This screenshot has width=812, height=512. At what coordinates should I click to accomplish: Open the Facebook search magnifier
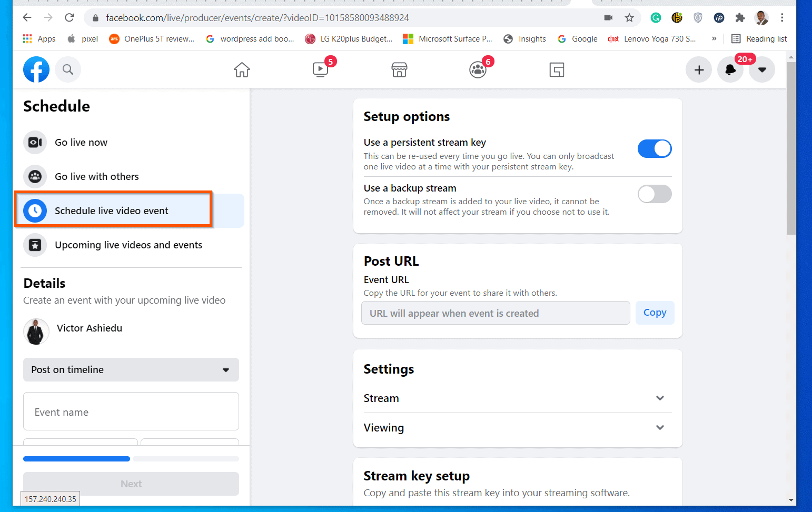click(68, 69)
